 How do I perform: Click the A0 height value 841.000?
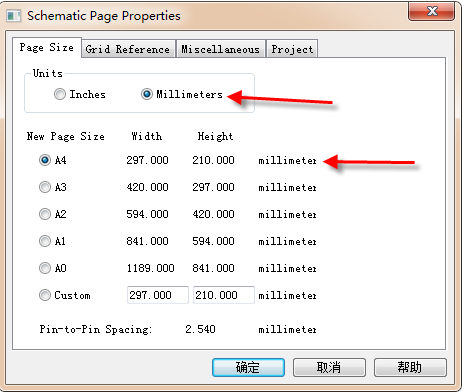coord(213,268)
